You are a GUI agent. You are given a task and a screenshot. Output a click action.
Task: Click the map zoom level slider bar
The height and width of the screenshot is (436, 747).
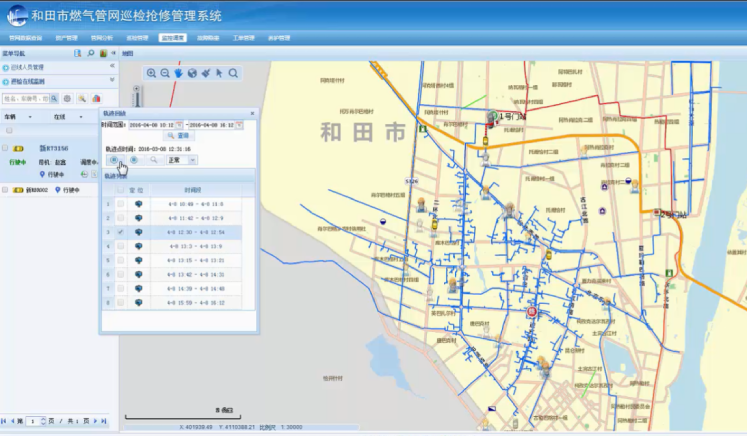point(137,99)
